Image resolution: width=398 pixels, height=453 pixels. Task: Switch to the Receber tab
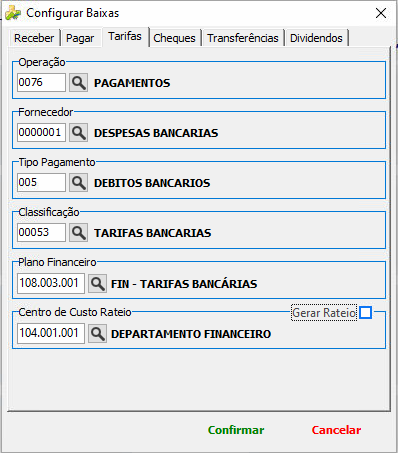(x=34, y=38)
